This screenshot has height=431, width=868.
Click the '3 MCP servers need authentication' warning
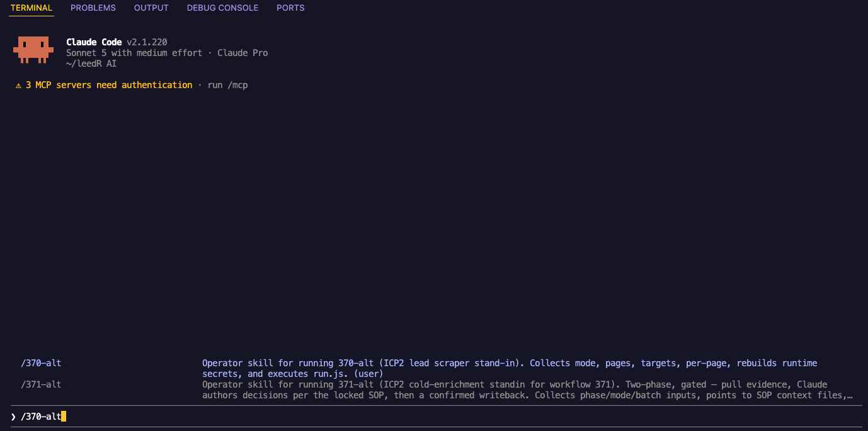point(109,85)
